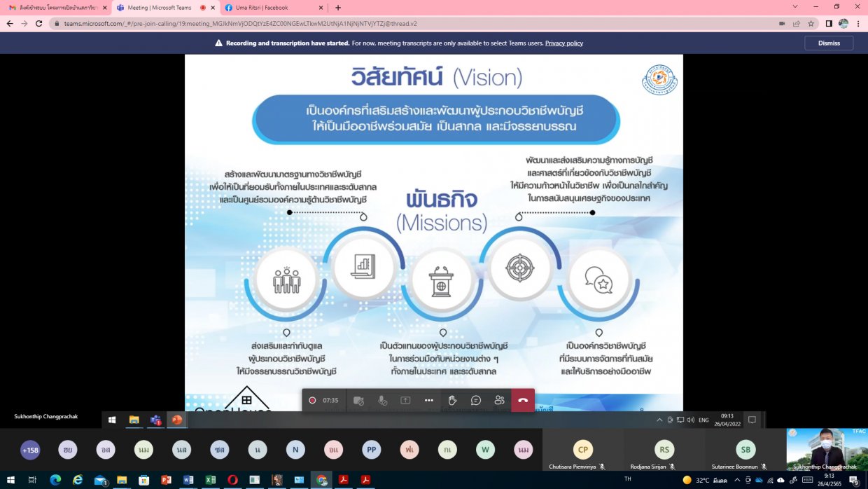Click the browser address bar

click(x=420, y=23)
